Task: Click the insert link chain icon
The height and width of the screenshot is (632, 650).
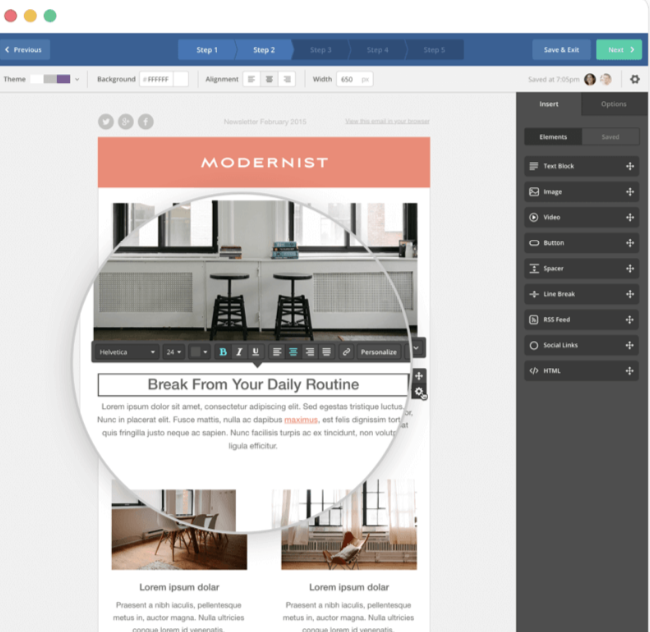Action: pos(346,352)
